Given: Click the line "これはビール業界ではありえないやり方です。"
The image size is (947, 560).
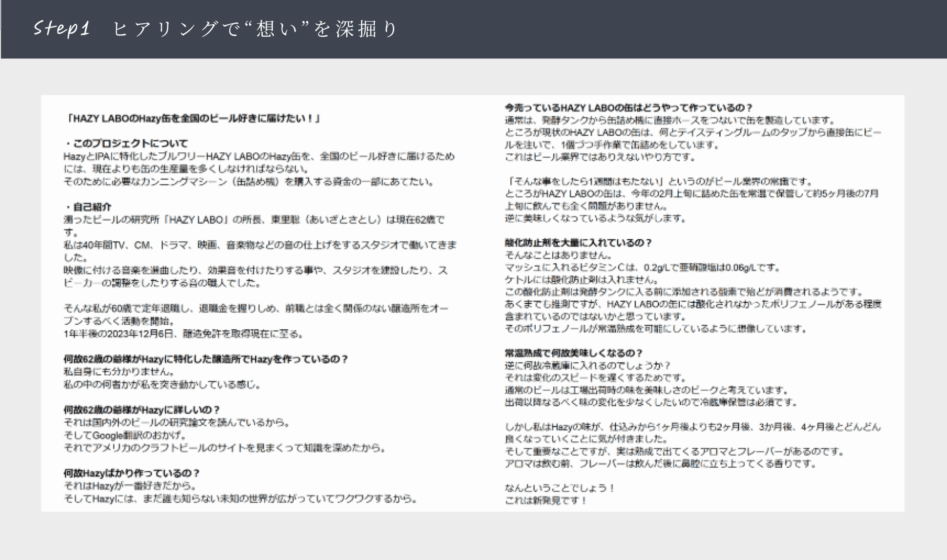Looking at the screenshot, I should coord(601,157).
